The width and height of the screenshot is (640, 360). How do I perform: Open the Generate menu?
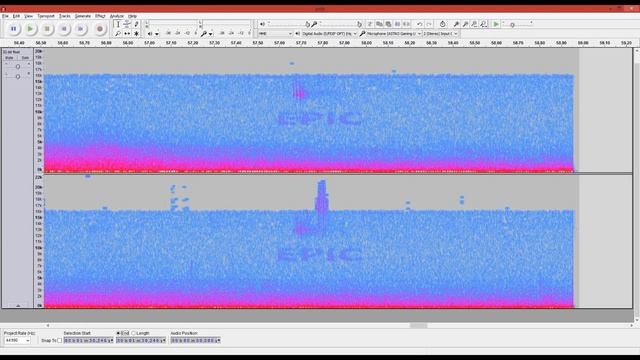click(83, 16)
